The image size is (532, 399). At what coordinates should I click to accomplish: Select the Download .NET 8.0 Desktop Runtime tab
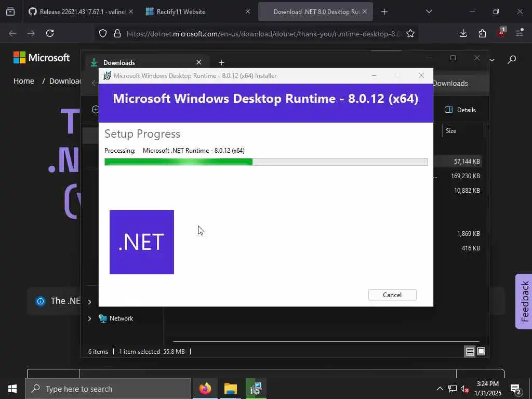pyautogui.click(x=315, y=11)
